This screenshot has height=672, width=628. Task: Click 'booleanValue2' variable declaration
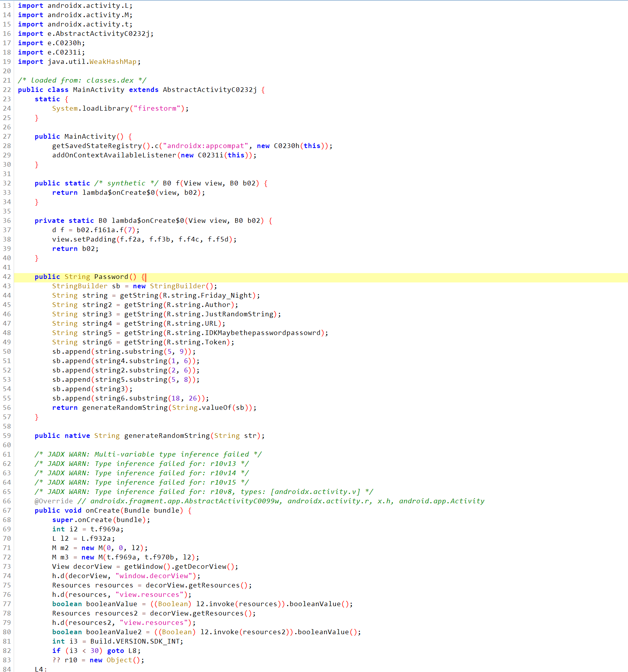pyautogui.click(x=114, y=632)
